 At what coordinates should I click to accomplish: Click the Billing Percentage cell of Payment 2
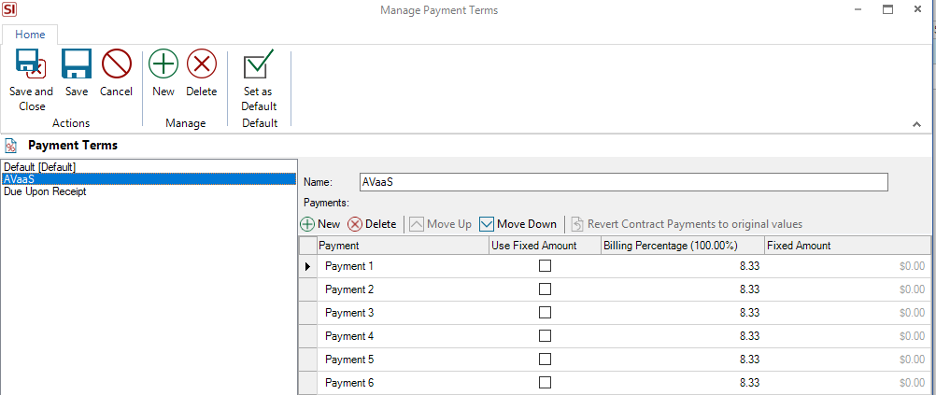tap(682, 289)
